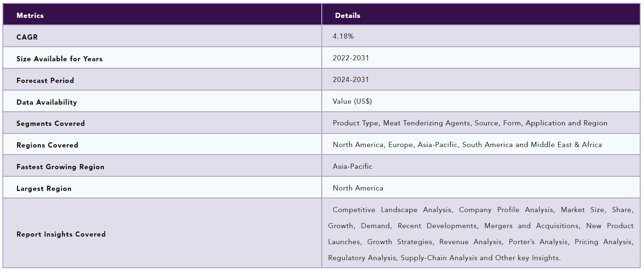Click the 4.18% CAGR value
The image size is (644, 272).
343,36
